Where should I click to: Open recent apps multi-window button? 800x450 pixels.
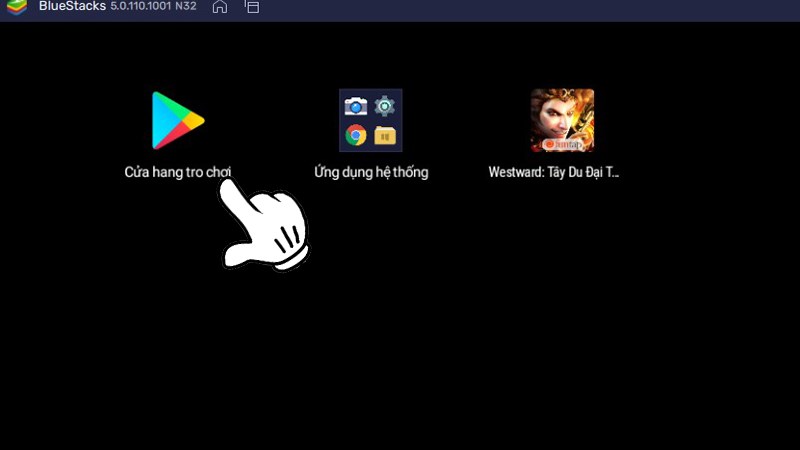[252, 7]
